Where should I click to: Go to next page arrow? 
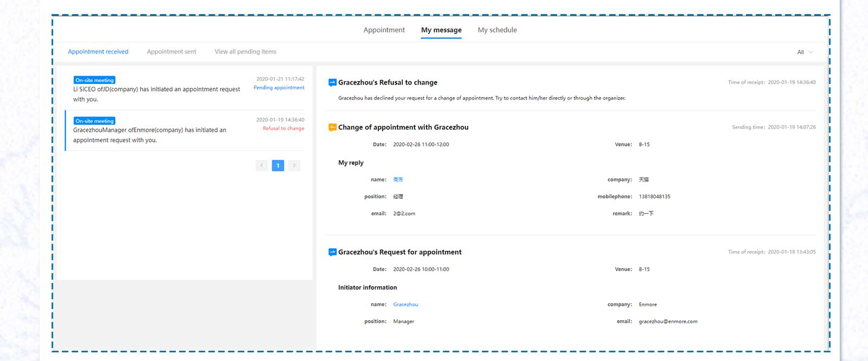[294, 165]
